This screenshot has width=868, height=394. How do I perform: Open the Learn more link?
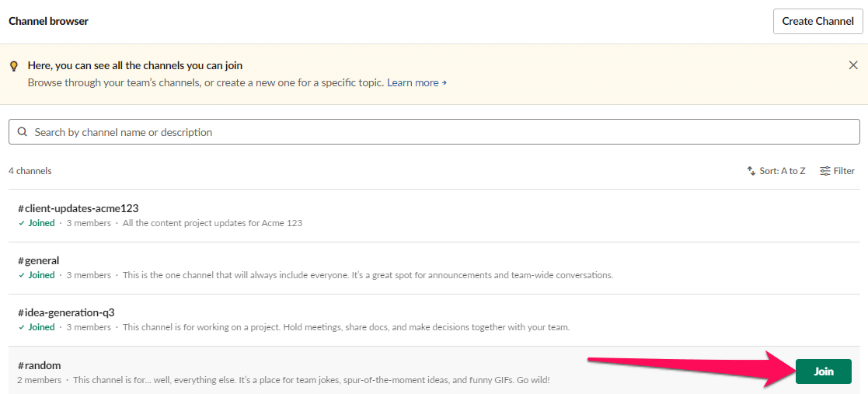click(x=417, y=83)
